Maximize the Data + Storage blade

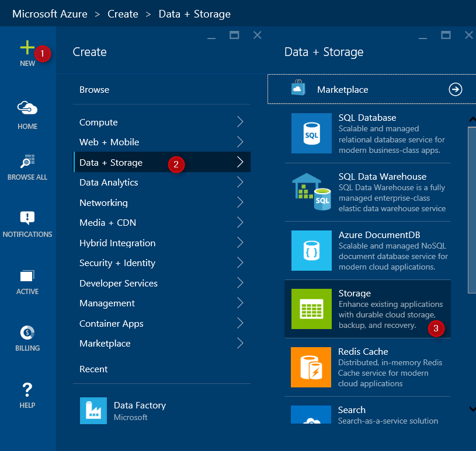click(446, 35)
